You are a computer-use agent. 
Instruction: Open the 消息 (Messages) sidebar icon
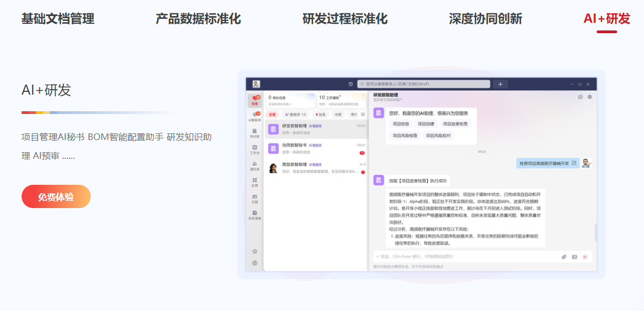[255, 101]
